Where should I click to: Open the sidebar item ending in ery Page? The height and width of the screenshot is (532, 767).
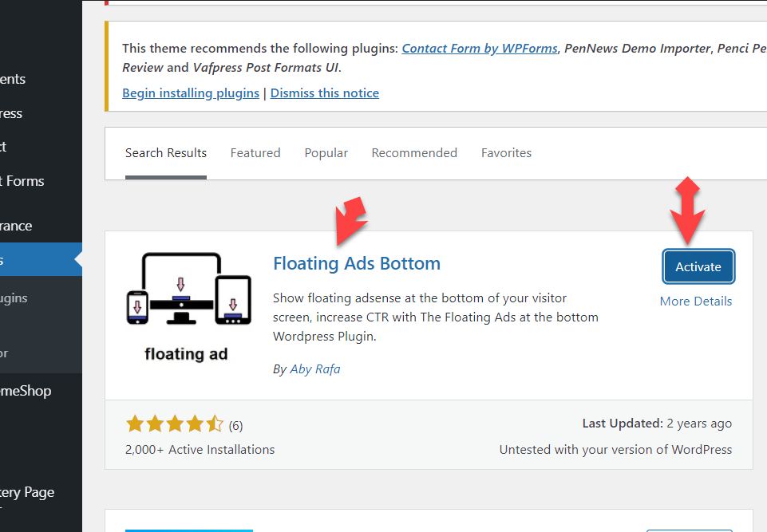click(x=28, y=492)
